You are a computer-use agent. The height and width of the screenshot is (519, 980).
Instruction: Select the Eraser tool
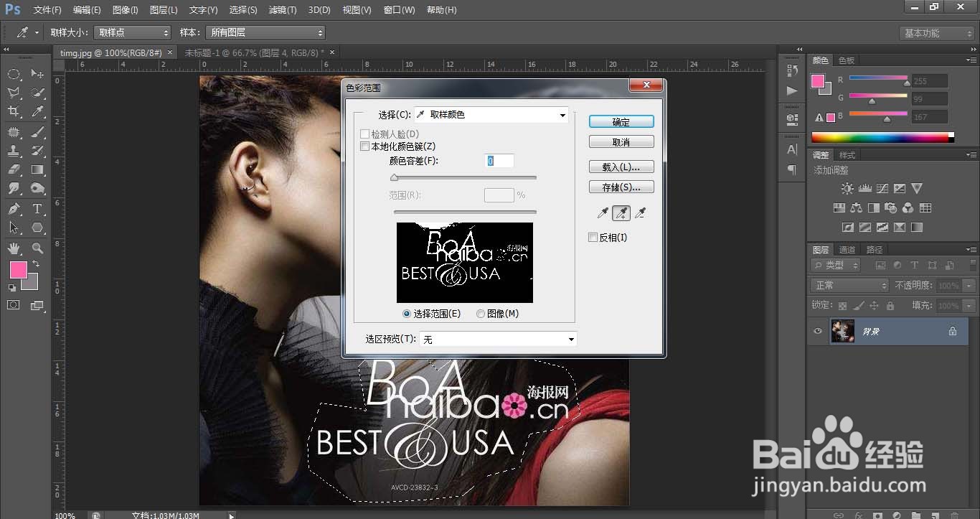click(x=14, y=169)
